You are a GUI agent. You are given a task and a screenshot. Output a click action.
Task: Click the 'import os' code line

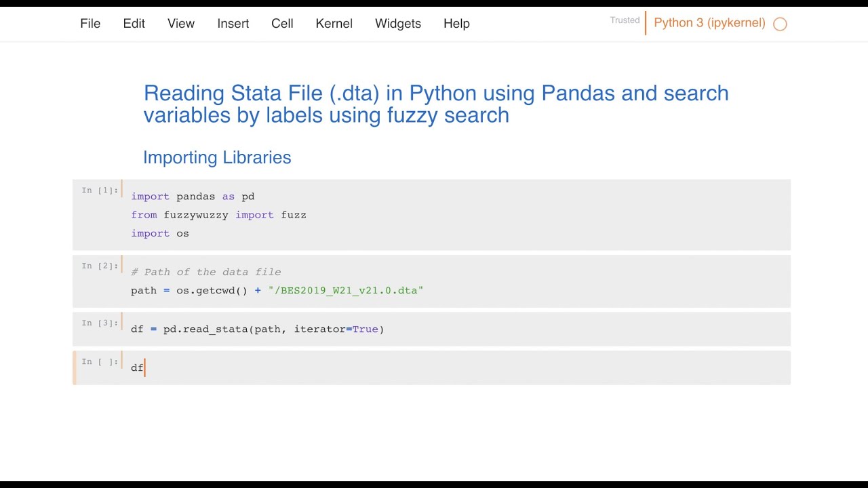tap(160, 233)
